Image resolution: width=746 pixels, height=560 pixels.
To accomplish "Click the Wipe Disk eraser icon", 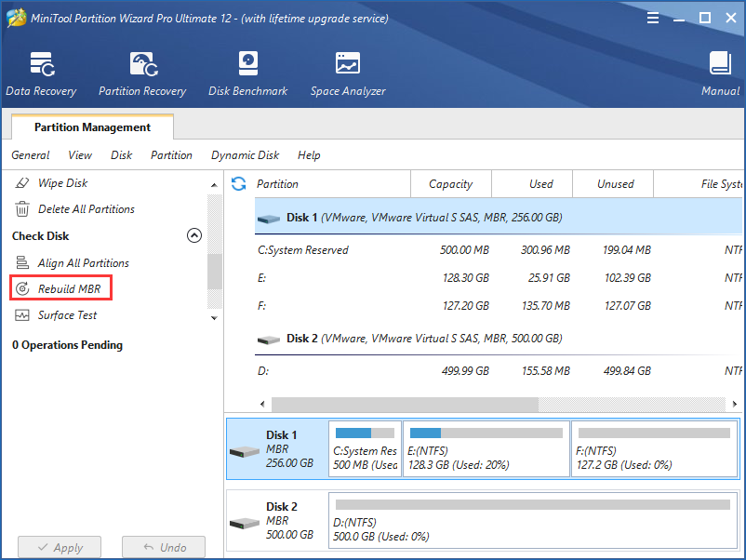I will (22, 182).
